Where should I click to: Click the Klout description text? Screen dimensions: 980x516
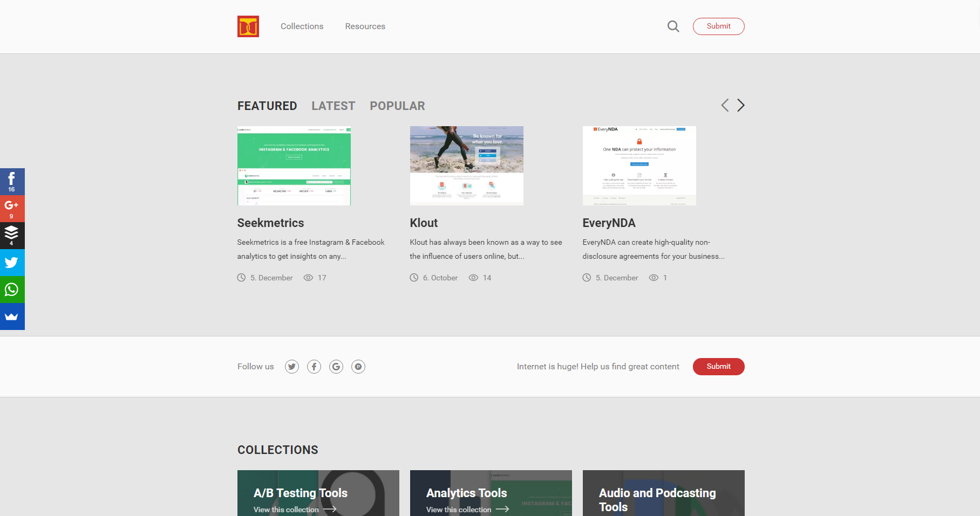[x=486, y=249]
